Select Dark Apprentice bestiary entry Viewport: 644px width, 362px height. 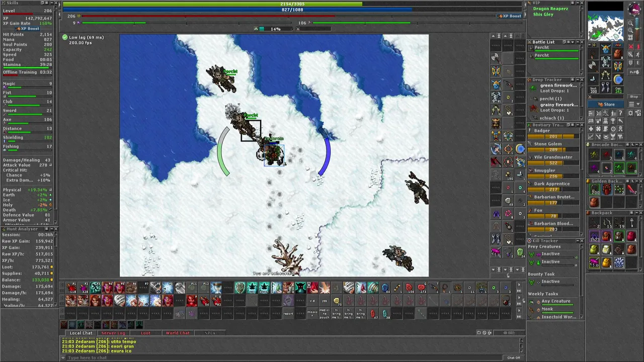(552, 186)
